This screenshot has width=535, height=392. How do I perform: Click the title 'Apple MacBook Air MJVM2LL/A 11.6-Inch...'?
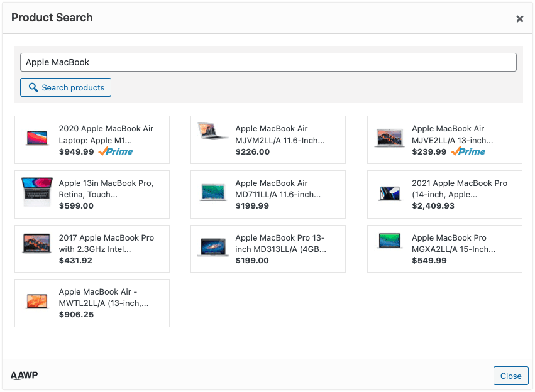pos(280,134)
